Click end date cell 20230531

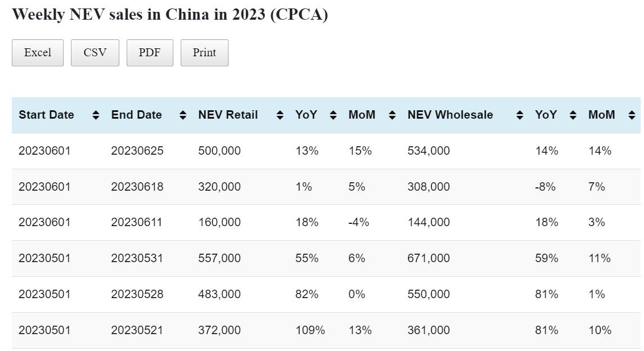[x=137, y=258]
